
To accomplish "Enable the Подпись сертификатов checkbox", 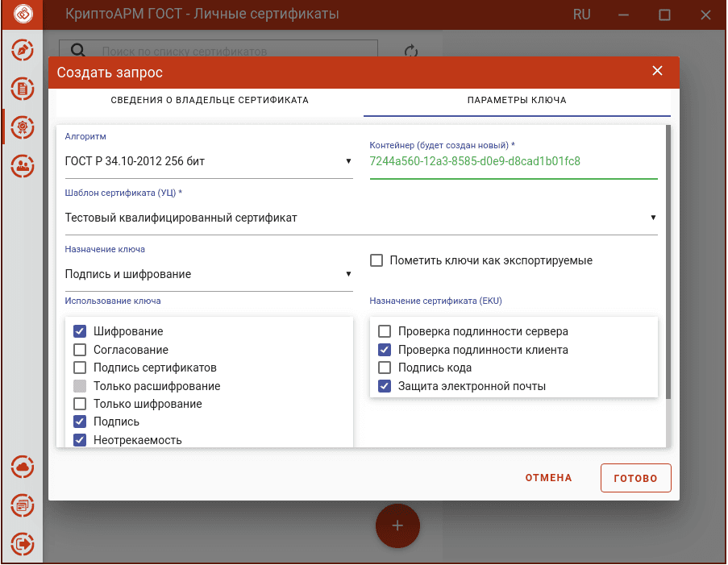I will pyautogui.click(x=80, y=368).
